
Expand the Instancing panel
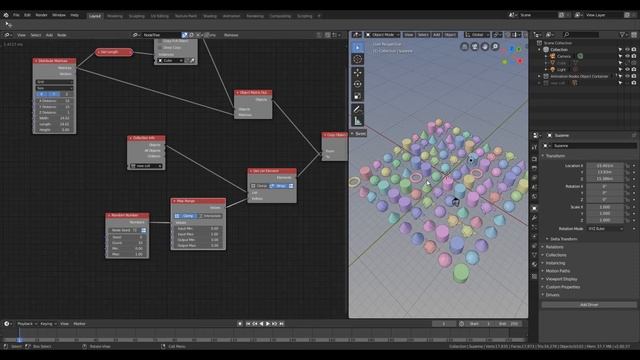pos(555,263)
